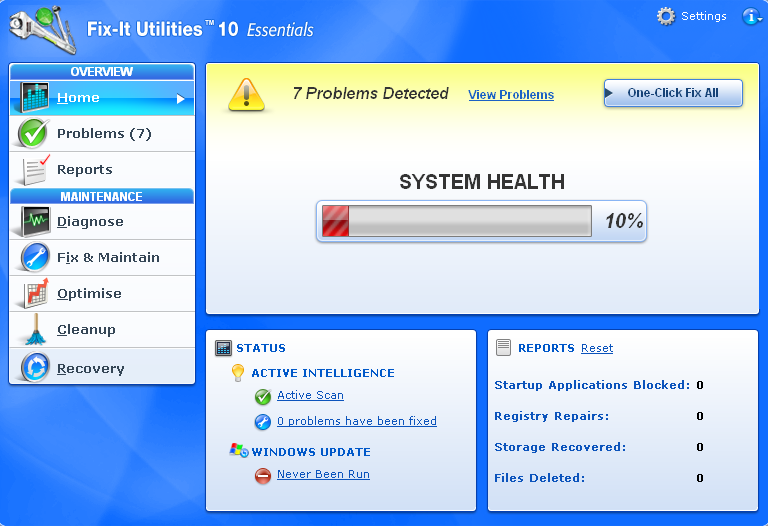Click the Reports panel document icon
Viewport: 768px width, 526px height.
pyautogui.click(x=503, y=347)
